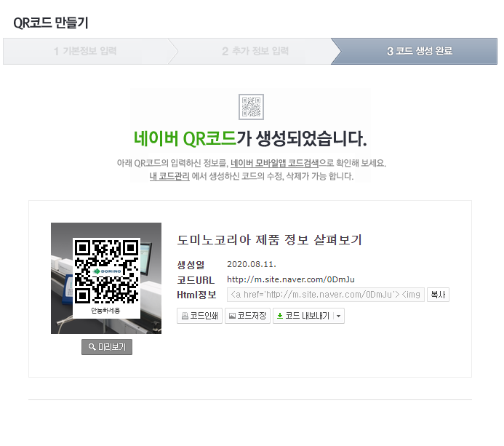Screen dimensions: 504x446
Task: Click the generated QR code preview image
Action: click(x=106, y=278)
